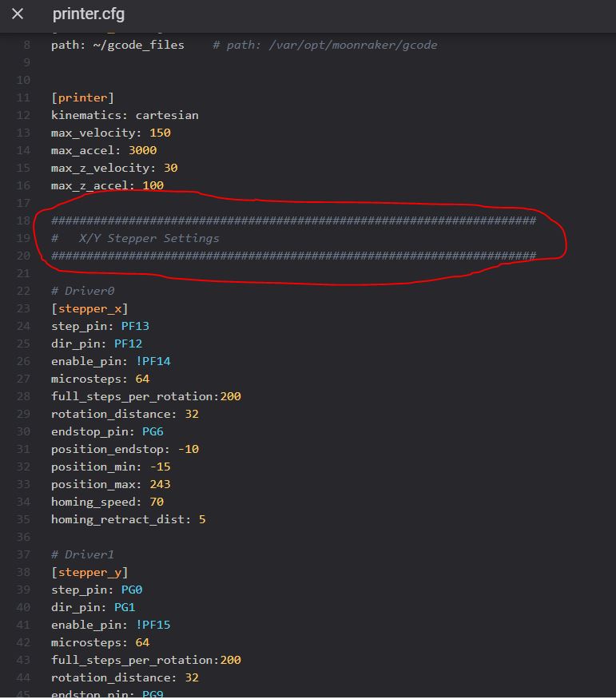Viewport: 616px width, 699px height.
Task: Place cursor on the [printer] section header
Action: click(x=82, y=97)
